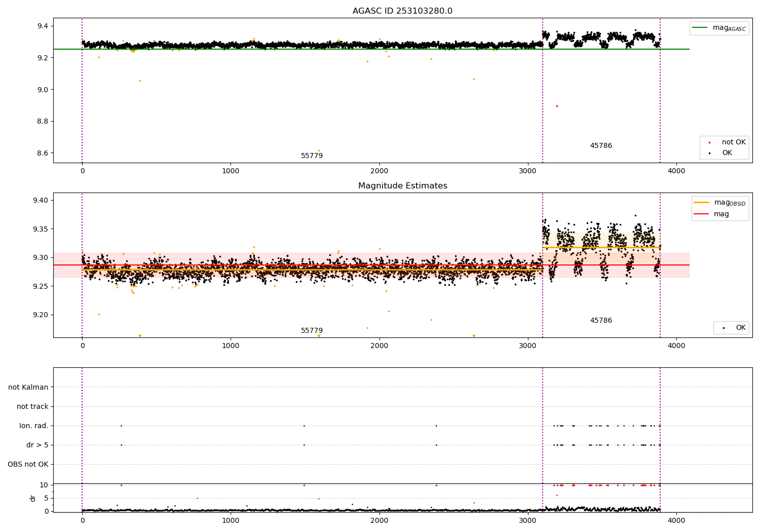This screenshot has width=760, height=532.
Task: Click the red line swatch beside 'mag'
Action: tap(702, 214)
